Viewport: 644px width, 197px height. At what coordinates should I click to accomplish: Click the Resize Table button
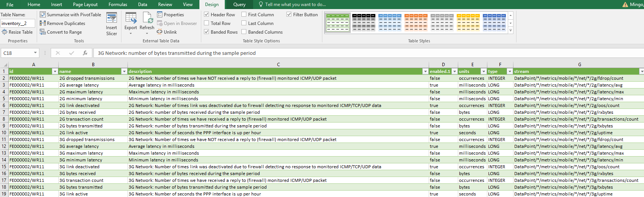[x=17, y=32]
